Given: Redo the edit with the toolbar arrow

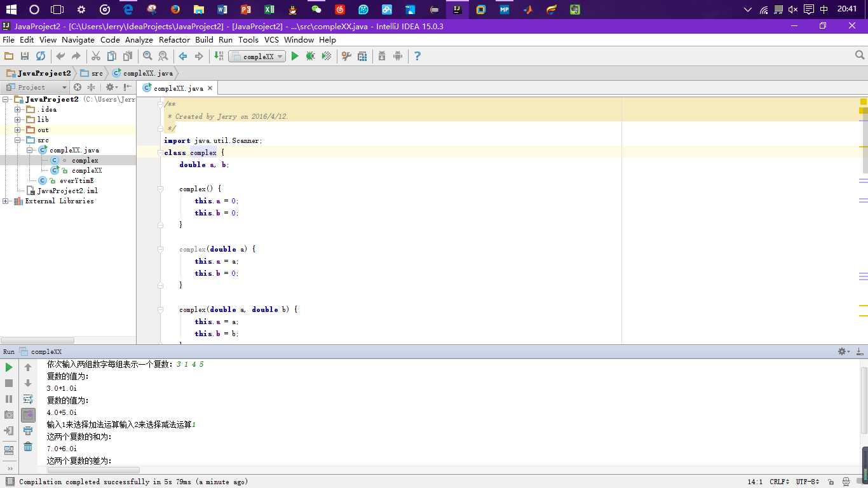Looking at the screenshot, I should point(76,56).
